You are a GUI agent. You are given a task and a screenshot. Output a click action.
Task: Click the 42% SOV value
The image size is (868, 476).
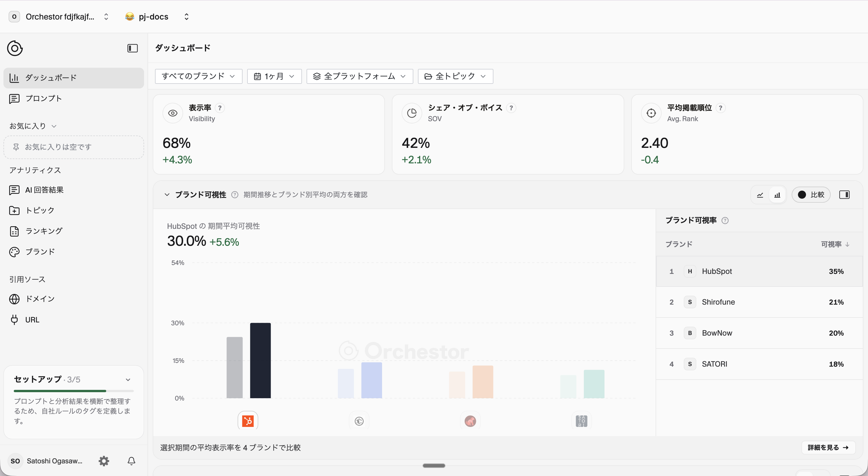[x=416, y=143]
